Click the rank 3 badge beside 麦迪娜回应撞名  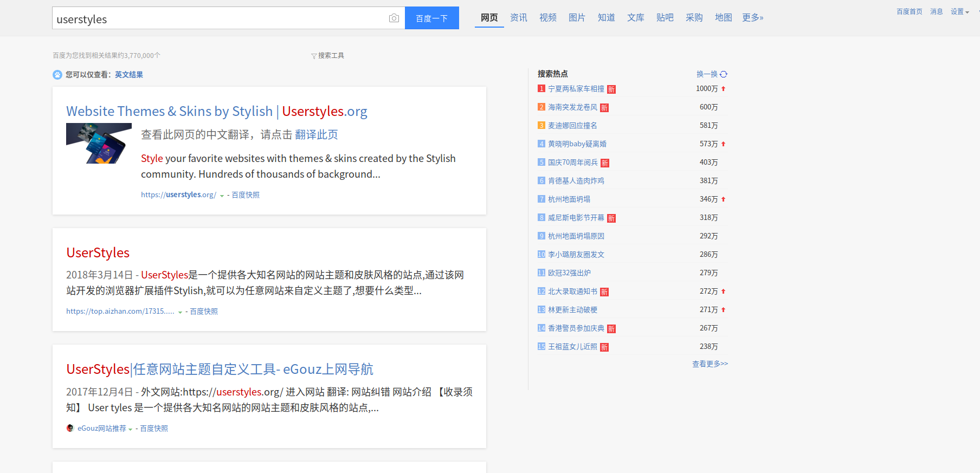541,125
